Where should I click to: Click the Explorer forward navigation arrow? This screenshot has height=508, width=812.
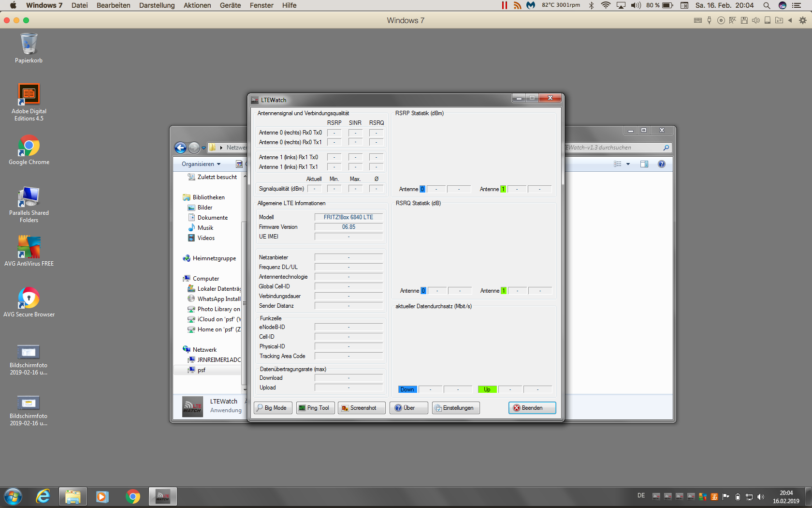click(194, 148)
